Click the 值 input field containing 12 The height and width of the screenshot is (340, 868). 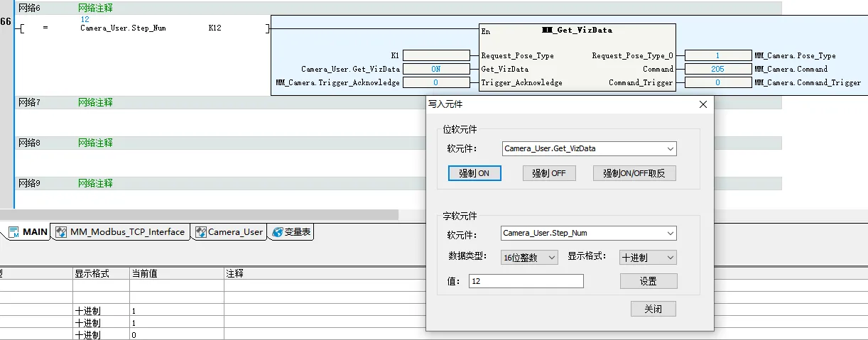click(x=526, y=281)
